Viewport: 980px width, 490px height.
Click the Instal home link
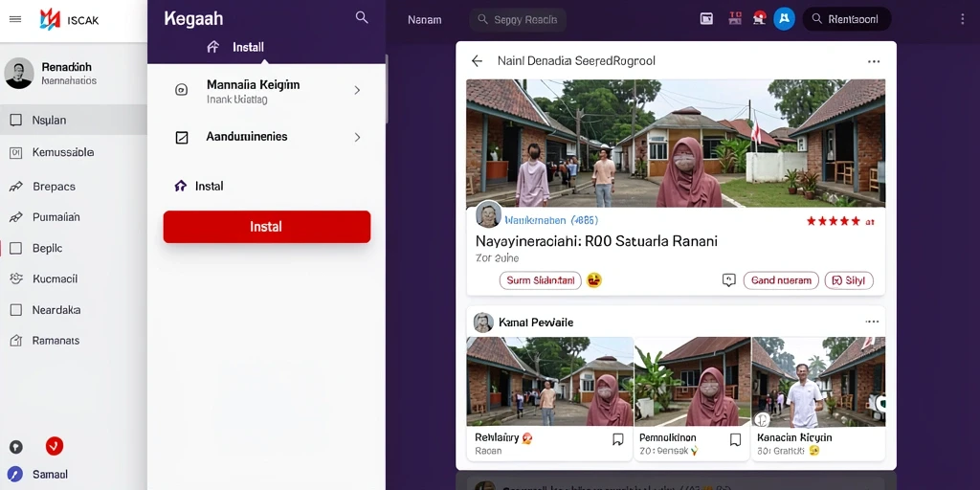[199, 187]
